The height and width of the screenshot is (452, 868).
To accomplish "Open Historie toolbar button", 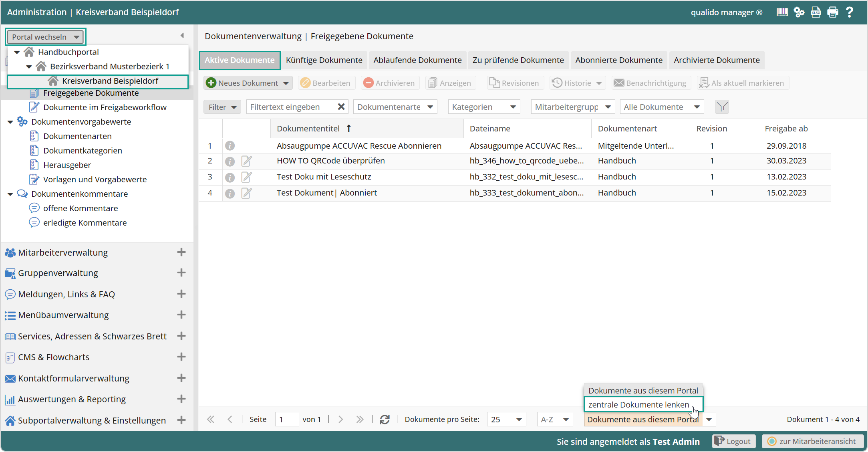I will pos(577,83).
